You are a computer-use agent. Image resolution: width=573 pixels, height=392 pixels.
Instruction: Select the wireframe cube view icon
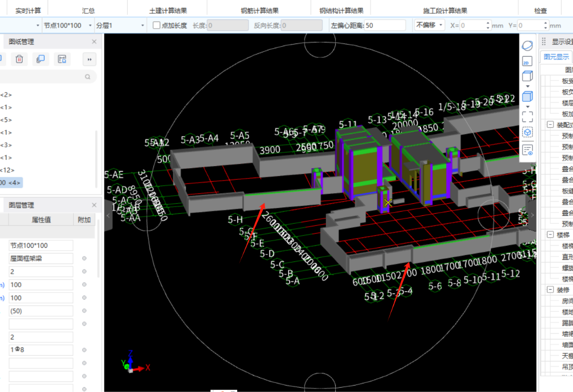pos(527,76)
